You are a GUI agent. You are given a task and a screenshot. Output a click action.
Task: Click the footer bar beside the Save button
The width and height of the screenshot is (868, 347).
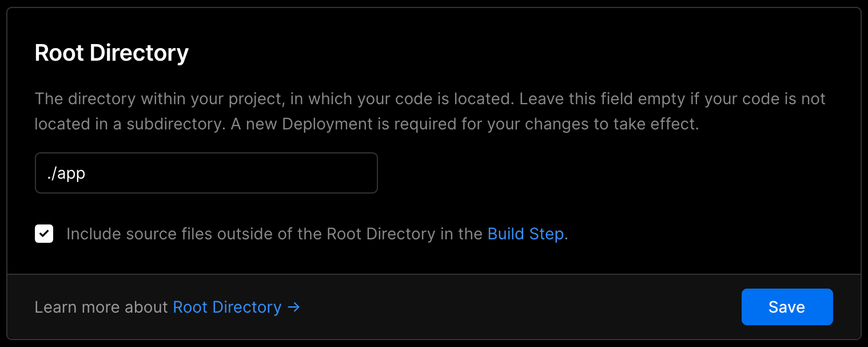point(515,307)
